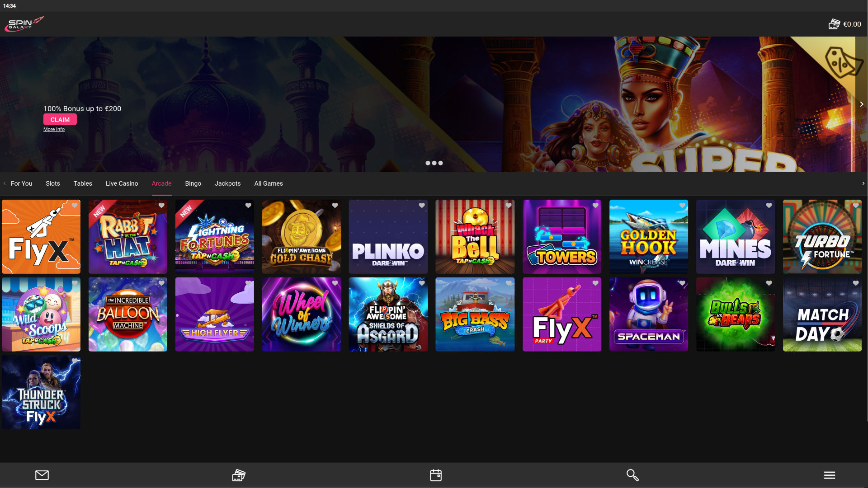Select the middle carousel dot indicator
This screenshot has width=868, height=488.
tap(434, 163)
